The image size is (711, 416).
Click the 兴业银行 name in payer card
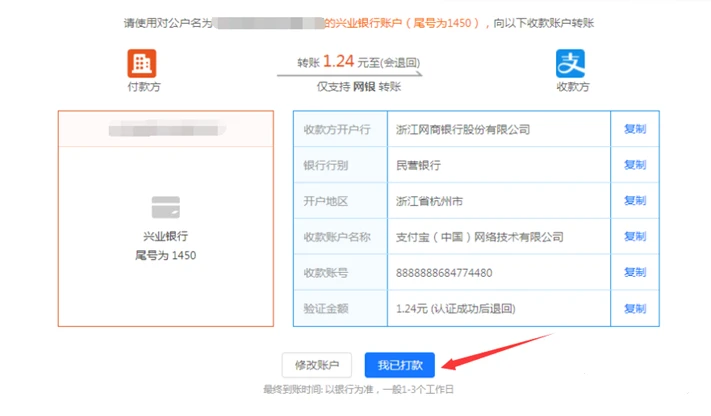[166, 236]
